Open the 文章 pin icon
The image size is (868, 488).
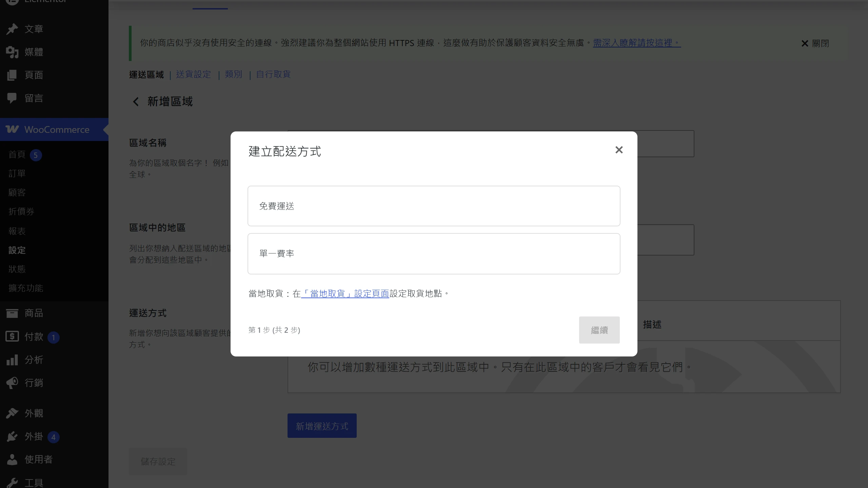(x=12, y=29)
